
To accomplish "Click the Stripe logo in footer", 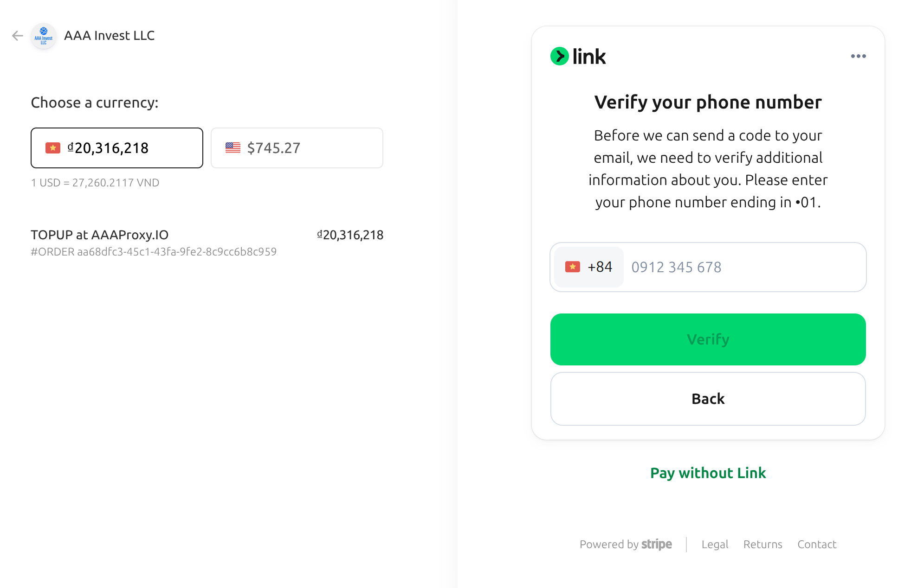I will 656,544.
